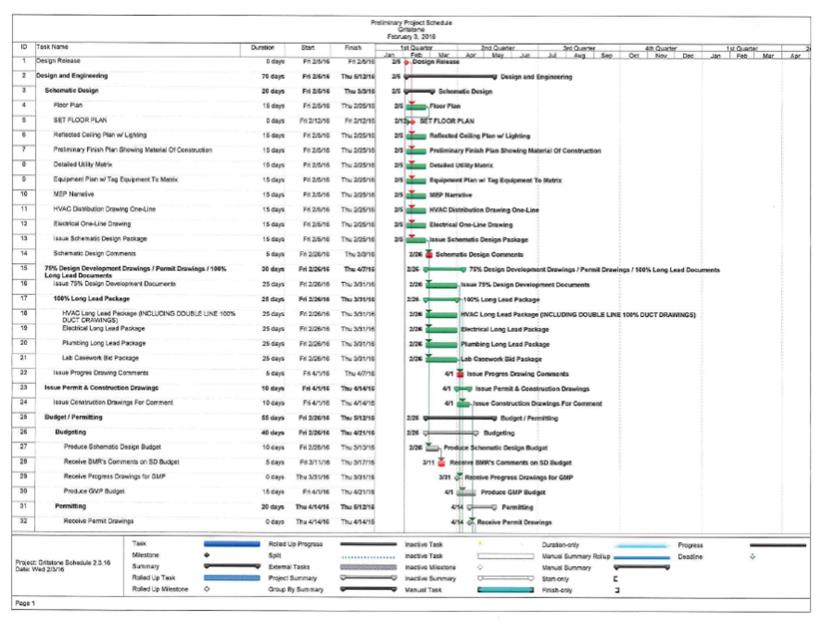Click the Milestone diamond in the legend
The width and height of the screenshot is (823, 622).
[x=207, y=554]
